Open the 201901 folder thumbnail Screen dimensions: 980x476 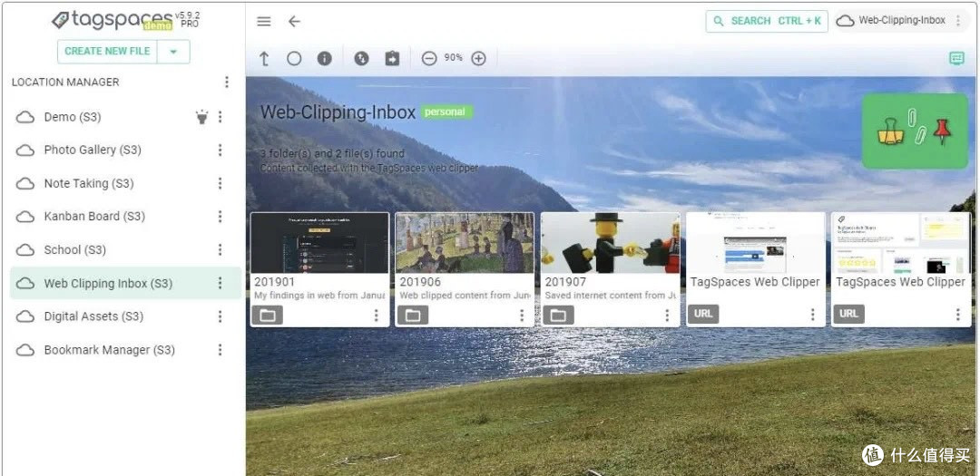pyautogui.click(x=319, y=242)
